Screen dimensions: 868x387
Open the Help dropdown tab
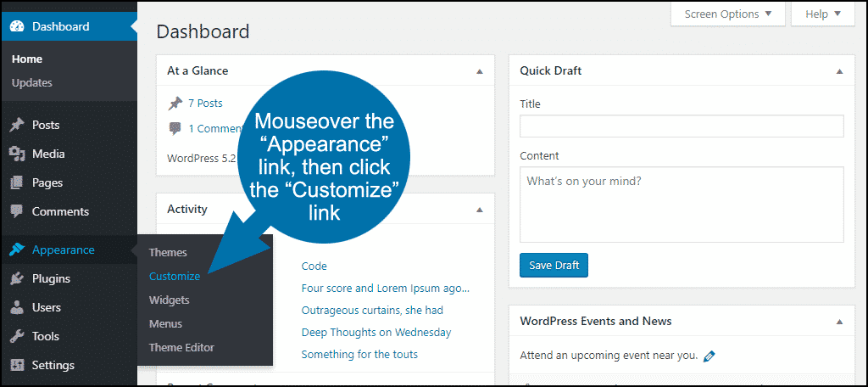pos(823,14)
